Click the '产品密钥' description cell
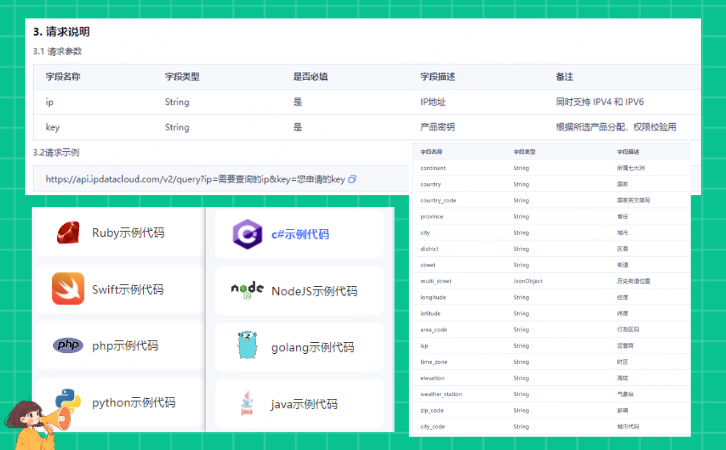Screen dimensions: 726x450 (x=438, y=127)
